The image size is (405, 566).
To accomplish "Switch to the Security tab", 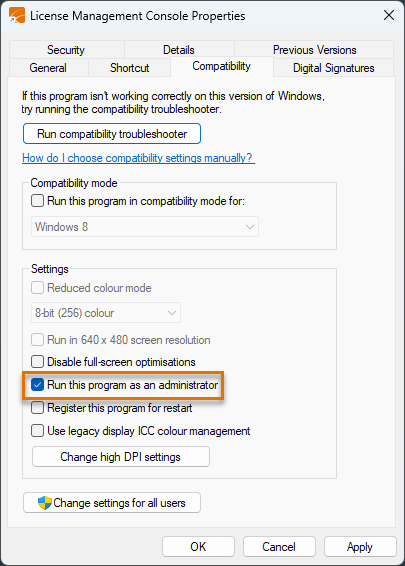I will (x=66, y=49).
